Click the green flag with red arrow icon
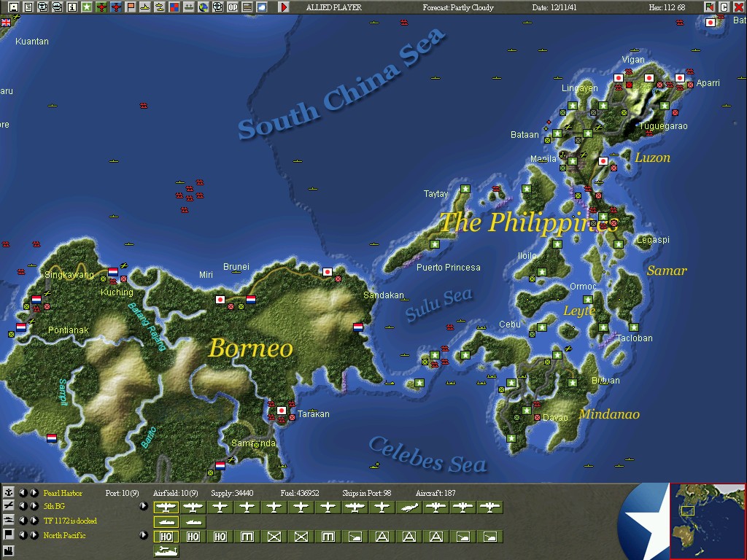The width and height of the screenshot is (747, 560). coord(709,7)
